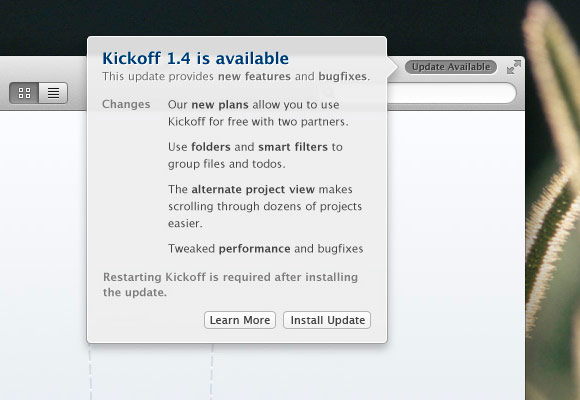The height and width of the screenshot is (400, 580).
Task: Click the bold 'new plans' text
Action: pos(220,105)
